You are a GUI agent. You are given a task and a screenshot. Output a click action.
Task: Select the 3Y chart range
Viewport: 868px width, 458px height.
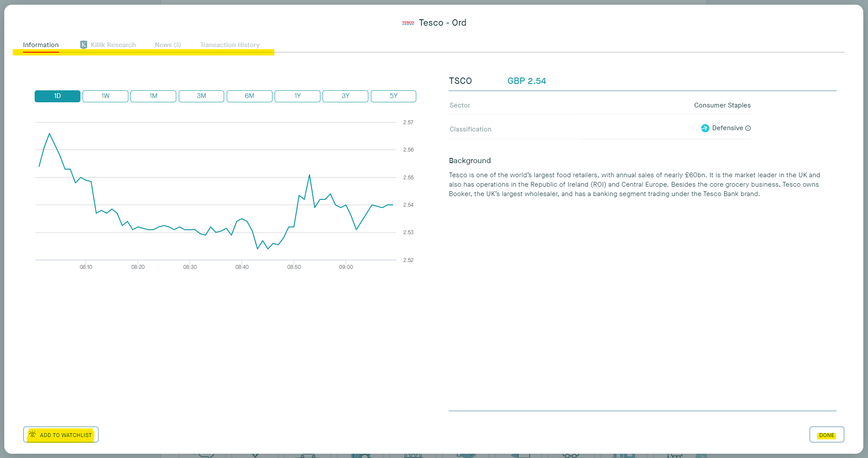pyautogui.click(x=345, y=96)
